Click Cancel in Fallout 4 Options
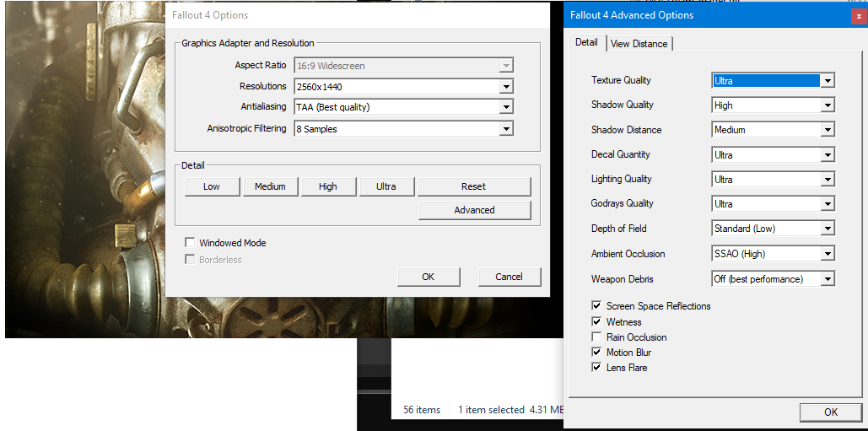 coord(509,277)
